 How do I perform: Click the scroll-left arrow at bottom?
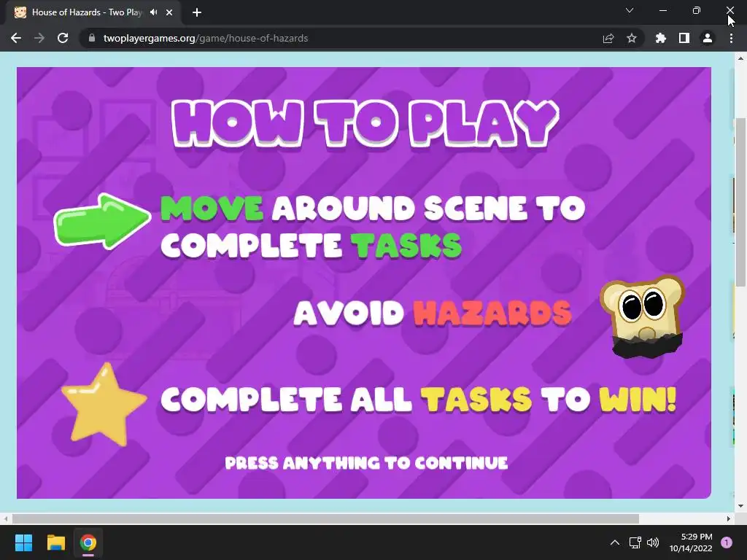click(x=5, y=518)
